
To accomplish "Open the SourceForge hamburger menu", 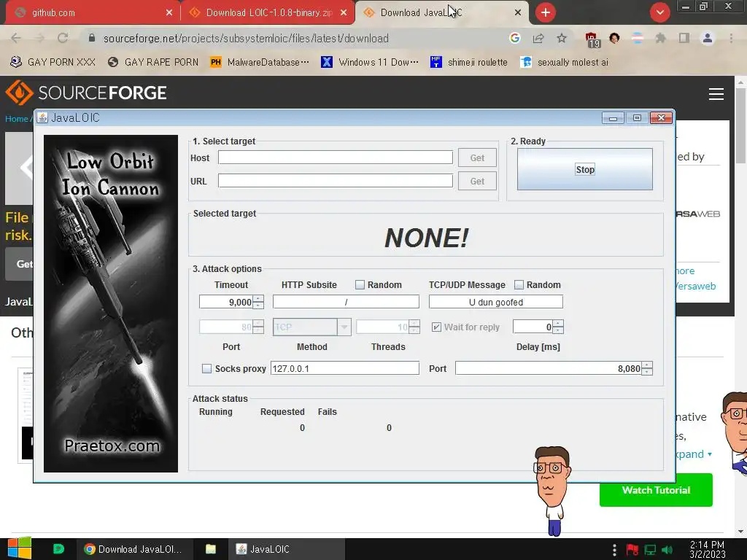I will pyautogui.click(x=716, y=94).
